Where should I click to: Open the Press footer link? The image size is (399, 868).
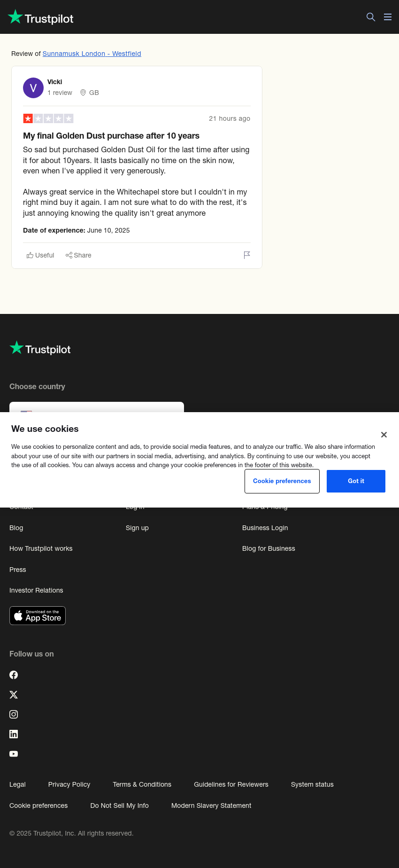click(x=18, y=570)
